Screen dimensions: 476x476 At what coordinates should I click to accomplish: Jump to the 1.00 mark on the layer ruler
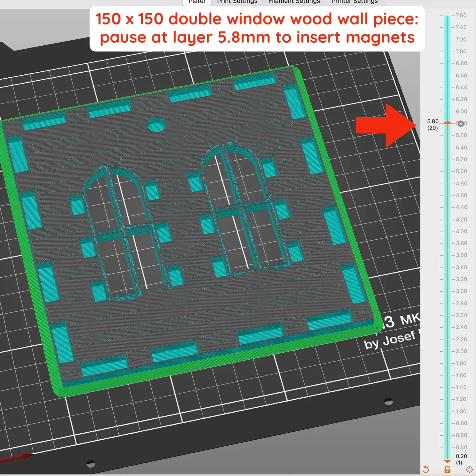461,411
